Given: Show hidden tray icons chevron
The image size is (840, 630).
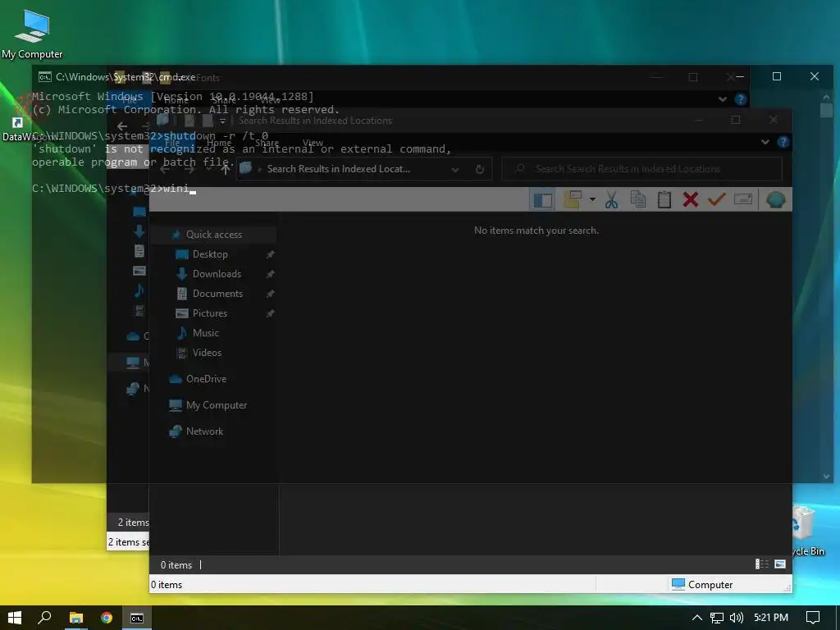Looking at the screenshot, I should [697, 618].
